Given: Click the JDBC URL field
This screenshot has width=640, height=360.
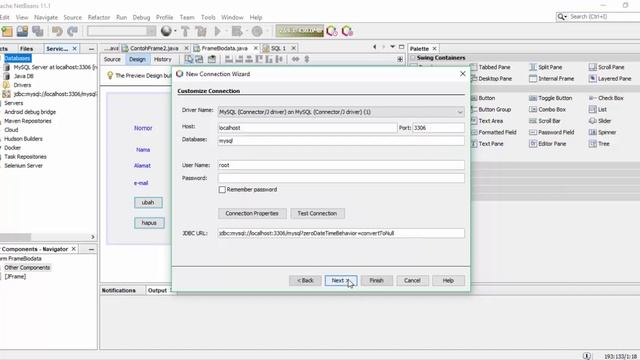Looking at the screenshot, I should 341,233.
